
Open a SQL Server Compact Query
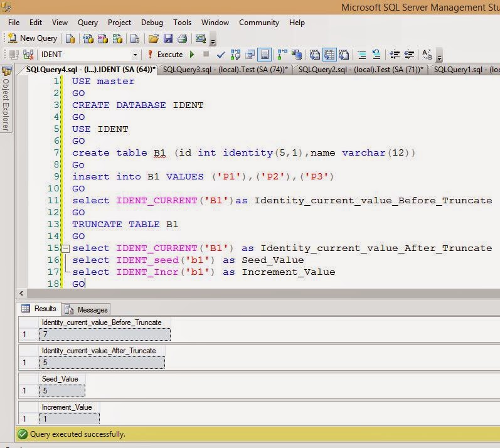tap(135, 38)
